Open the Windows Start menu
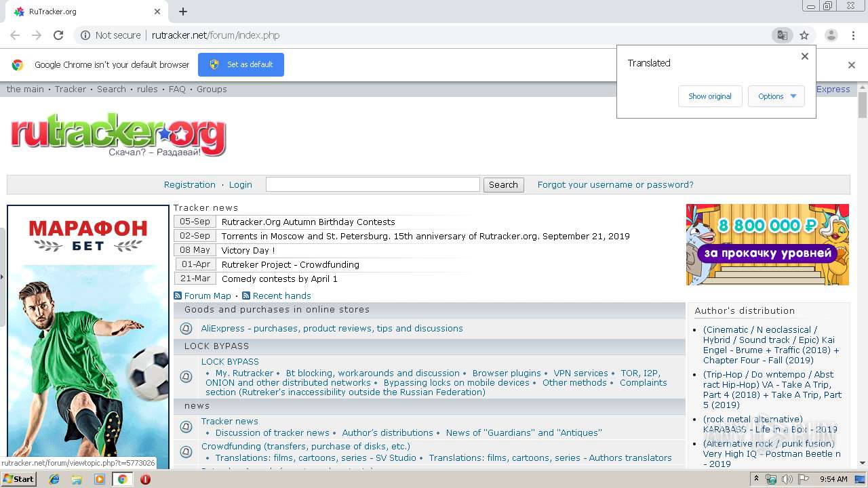Image resolution: width=868 pixels, height=488 pixels. (x=19, y=479)
